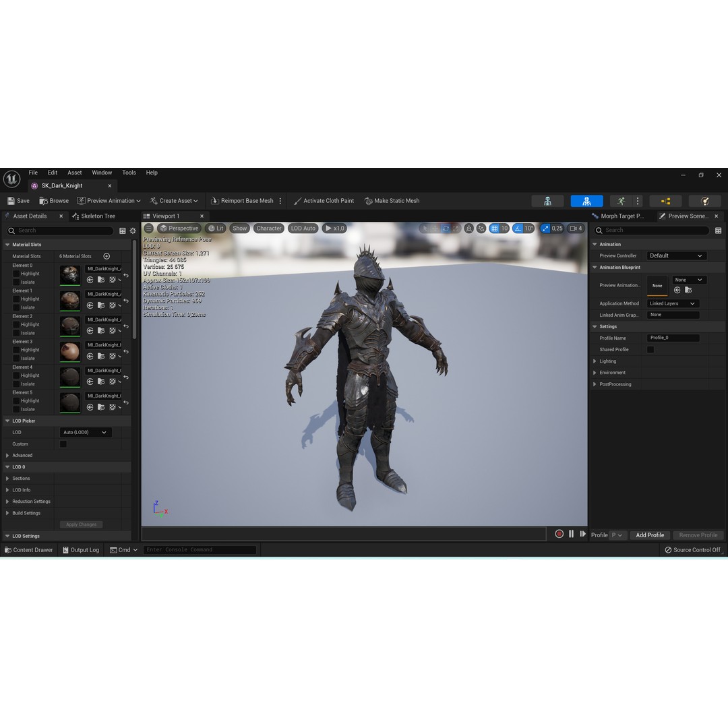
Task: Enable Isolate for Element 0
Action: click(16, 282)
